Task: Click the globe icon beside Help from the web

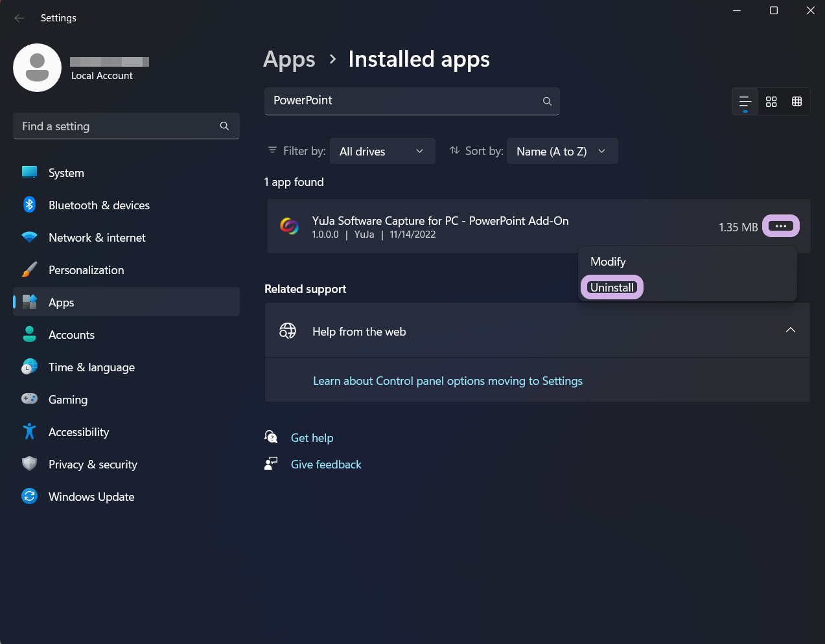Action: [x=288, y=331]
